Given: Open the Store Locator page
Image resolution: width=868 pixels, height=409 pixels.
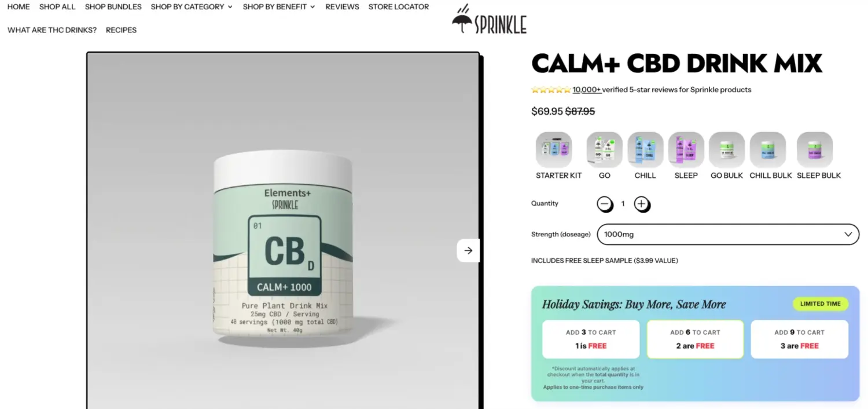Looking at the screenshot, I should (399, 7).
